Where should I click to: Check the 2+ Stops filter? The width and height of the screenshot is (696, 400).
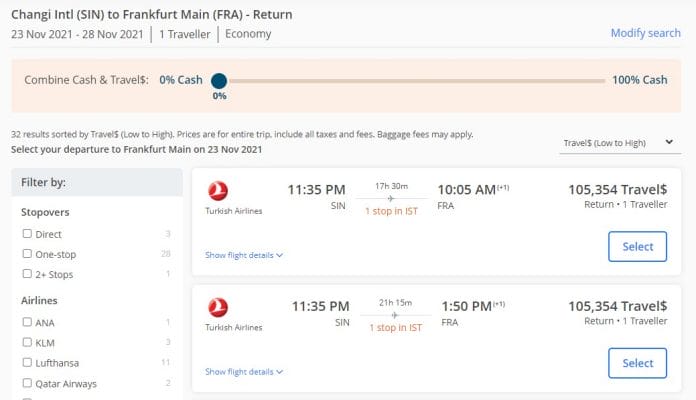point(27,274)
